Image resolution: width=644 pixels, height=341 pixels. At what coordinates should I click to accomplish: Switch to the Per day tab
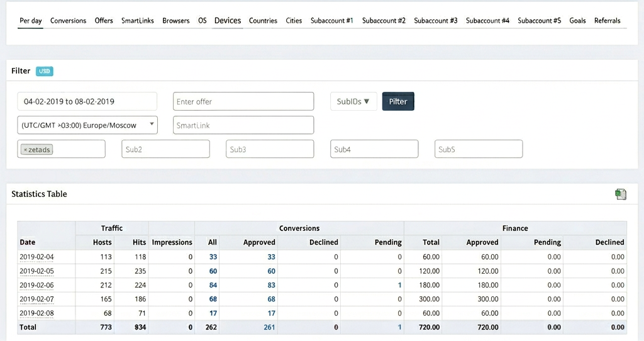(x=31, y=21)
